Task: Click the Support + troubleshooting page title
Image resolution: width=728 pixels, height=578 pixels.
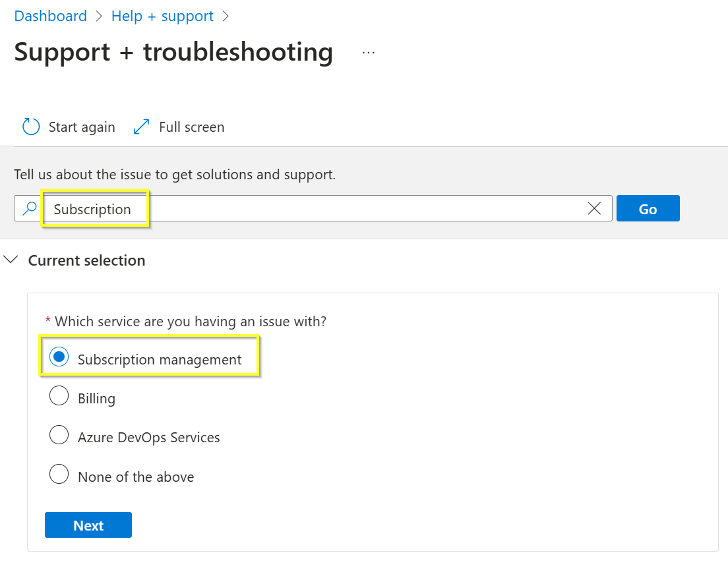Action: (173, 52)
